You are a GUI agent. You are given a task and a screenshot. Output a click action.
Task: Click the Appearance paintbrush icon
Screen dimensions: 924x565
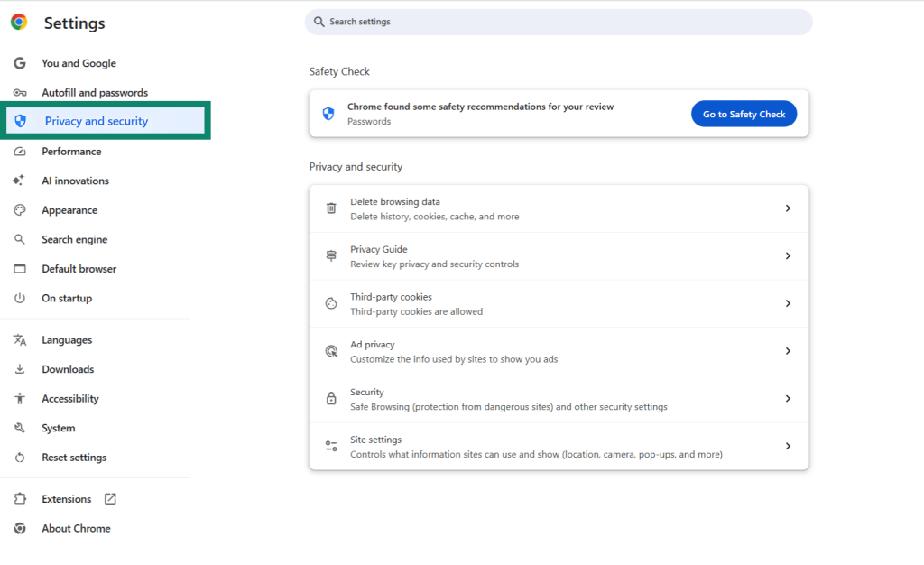pyautogui.click(x=19, y=209)
